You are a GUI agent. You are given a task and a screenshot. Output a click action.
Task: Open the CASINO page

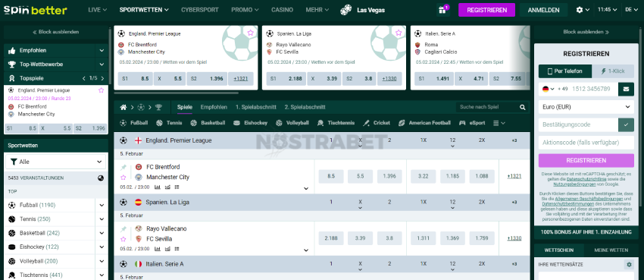click(x=282, y=10)
